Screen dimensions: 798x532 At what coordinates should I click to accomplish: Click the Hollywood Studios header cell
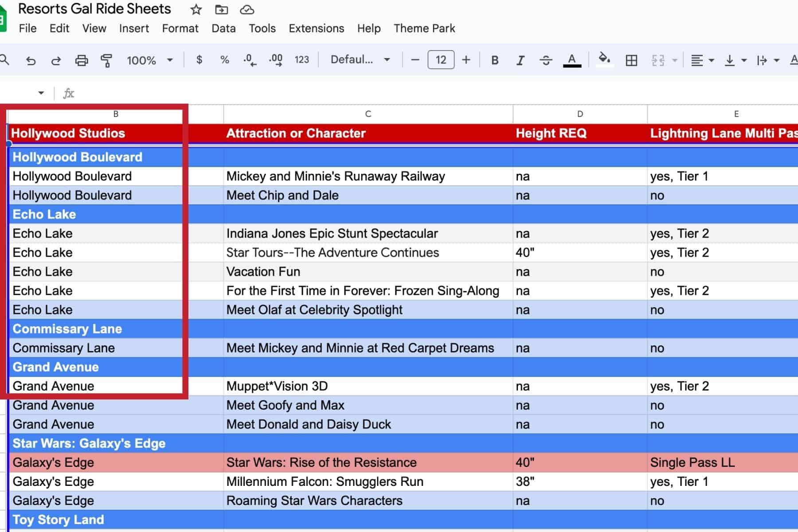pos(116,133)
